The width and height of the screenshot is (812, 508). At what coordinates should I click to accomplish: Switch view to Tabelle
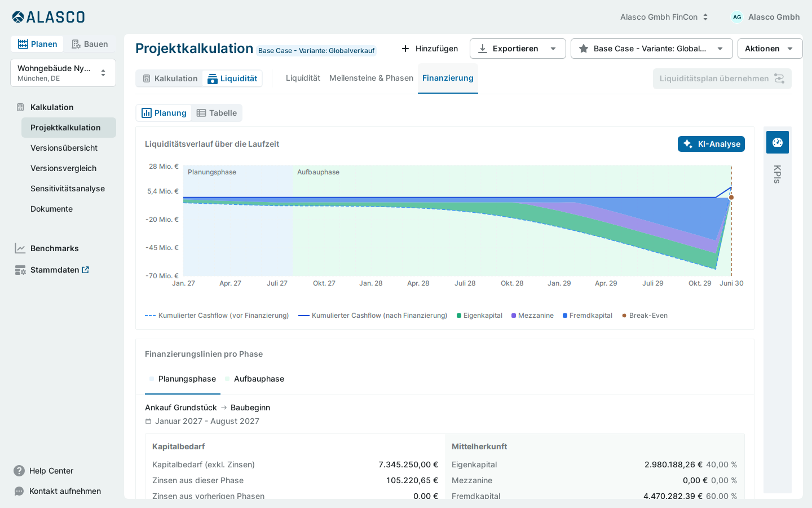coord(217,113)
